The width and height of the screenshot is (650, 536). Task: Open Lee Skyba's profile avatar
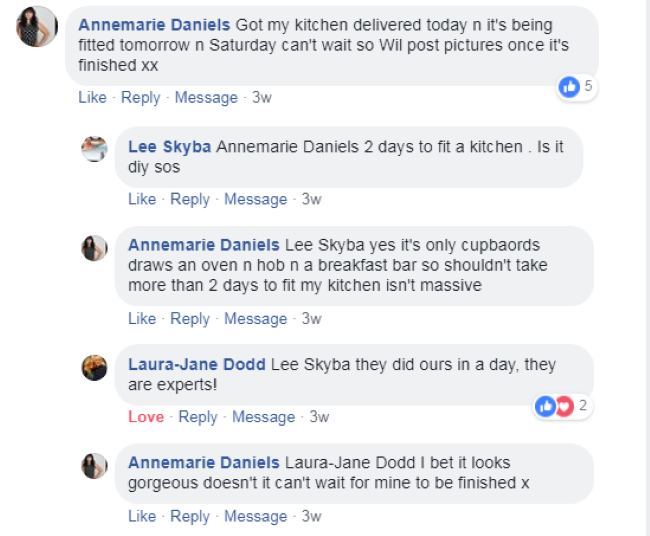(x=94, y=148)
